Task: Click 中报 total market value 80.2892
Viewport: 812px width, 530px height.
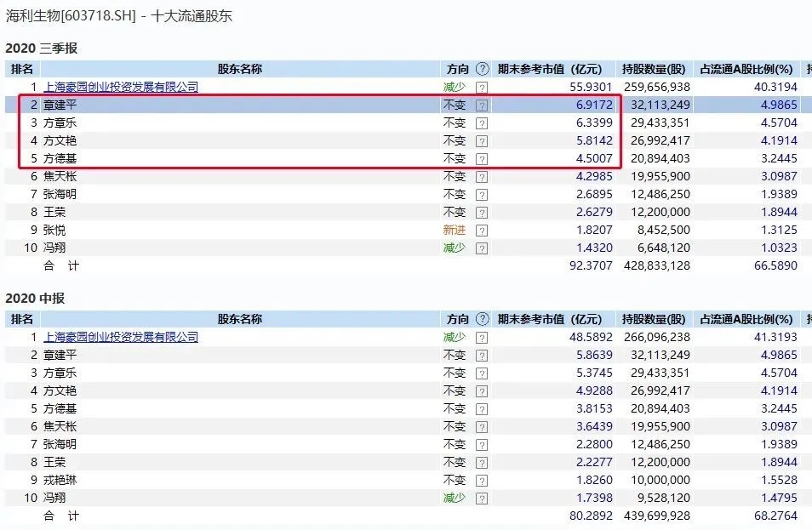Action: 591,516
